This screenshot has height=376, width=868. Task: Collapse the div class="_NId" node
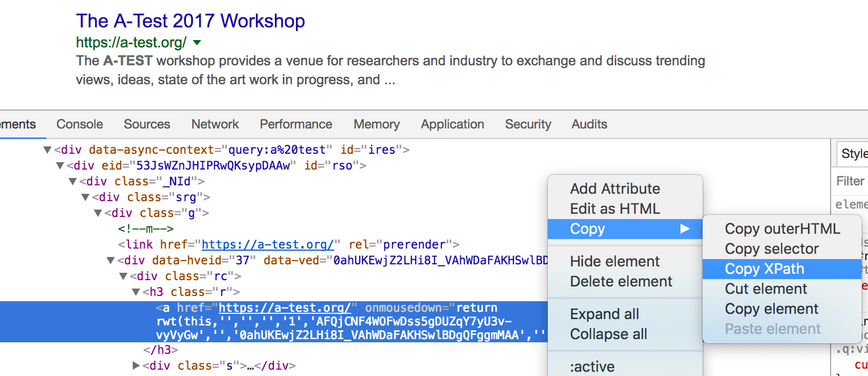[x=73, y=182]
